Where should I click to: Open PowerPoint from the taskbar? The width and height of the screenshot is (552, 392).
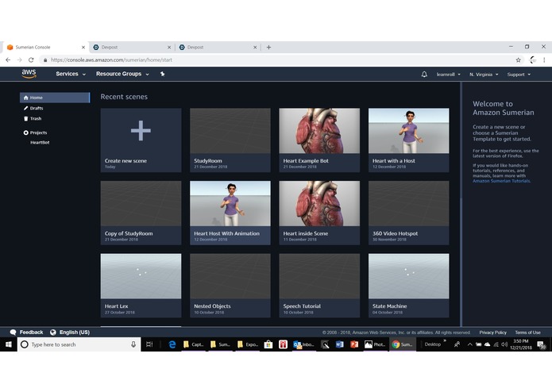click(353, 344)
